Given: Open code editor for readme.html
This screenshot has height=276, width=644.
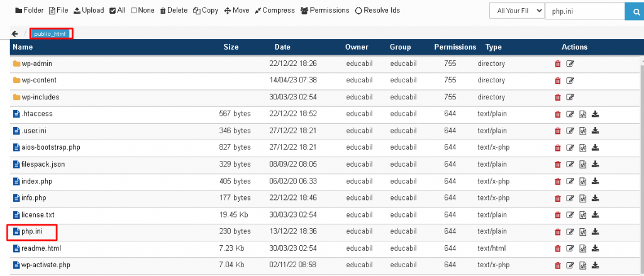Looking at the screenshot, I should tap(583, 248).
